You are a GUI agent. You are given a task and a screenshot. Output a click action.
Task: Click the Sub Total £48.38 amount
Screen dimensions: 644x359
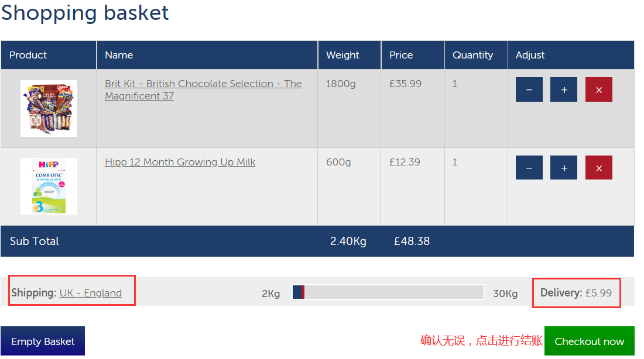(x=412, y=241)
